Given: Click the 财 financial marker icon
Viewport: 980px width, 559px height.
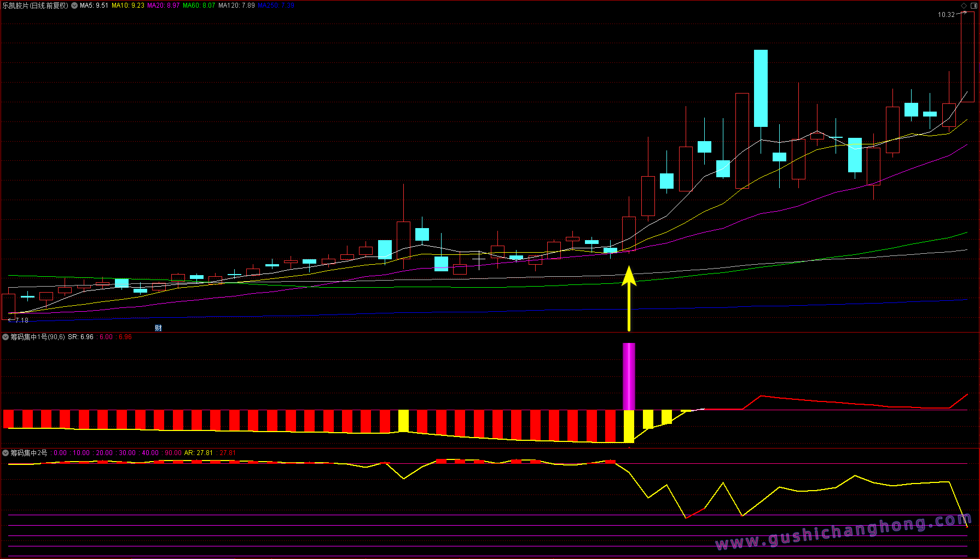Looking at the screenshot, I should coord(158,328).
